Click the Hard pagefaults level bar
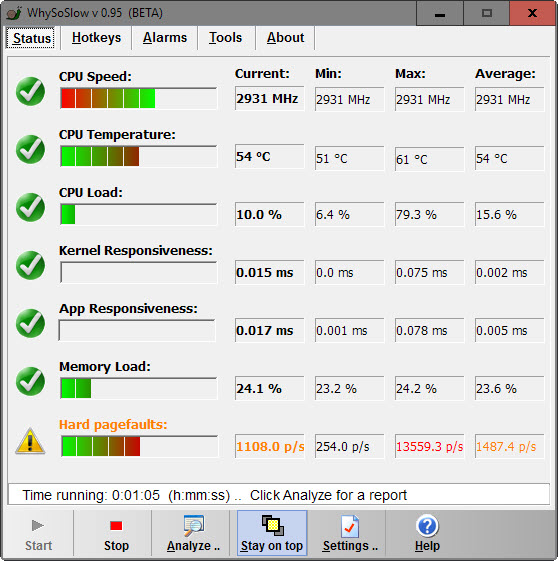The image size is (558, 561). coord(139,446)
